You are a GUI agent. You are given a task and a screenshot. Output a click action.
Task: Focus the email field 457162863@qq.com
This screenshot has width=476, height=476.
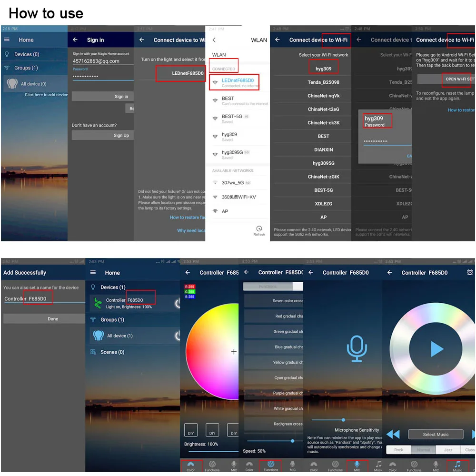coord(103,61)
